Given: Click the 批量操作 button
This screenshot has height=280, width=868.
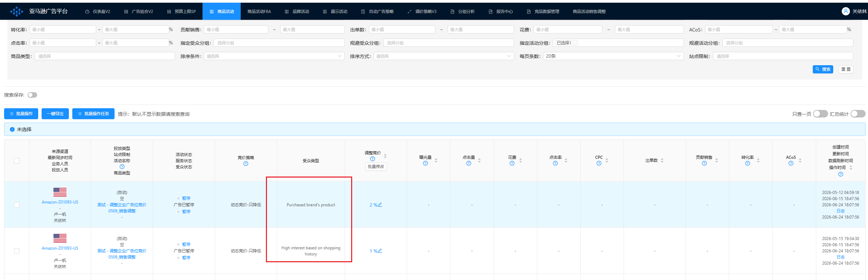Looking at the screenshot, I should [21, 114].
